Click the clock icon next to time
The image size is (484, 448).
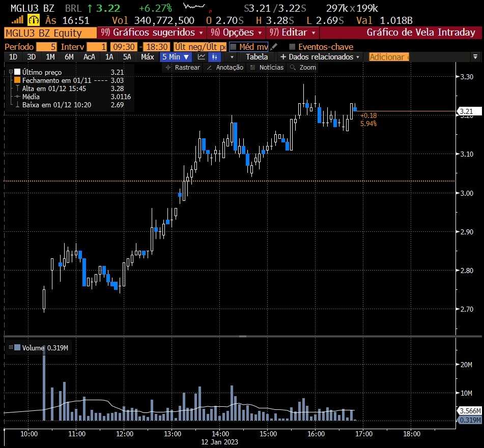[x=35, y=20]
